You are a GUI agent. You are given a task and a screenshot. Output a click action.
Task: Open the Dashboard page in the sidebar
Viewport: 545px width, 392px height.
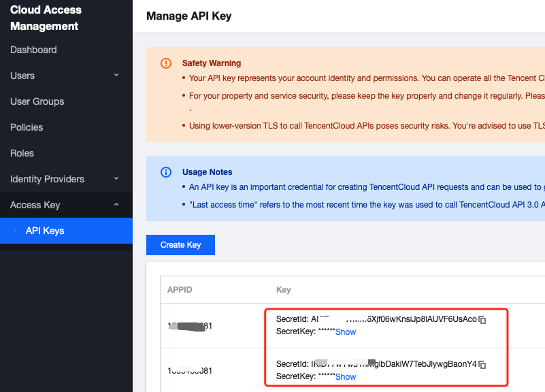[33, 50]
